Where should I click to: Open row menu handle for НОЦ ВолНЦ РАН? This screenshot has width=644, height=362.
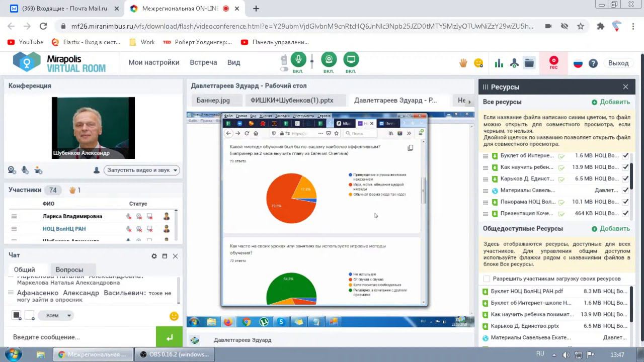(x=14, y=229)
